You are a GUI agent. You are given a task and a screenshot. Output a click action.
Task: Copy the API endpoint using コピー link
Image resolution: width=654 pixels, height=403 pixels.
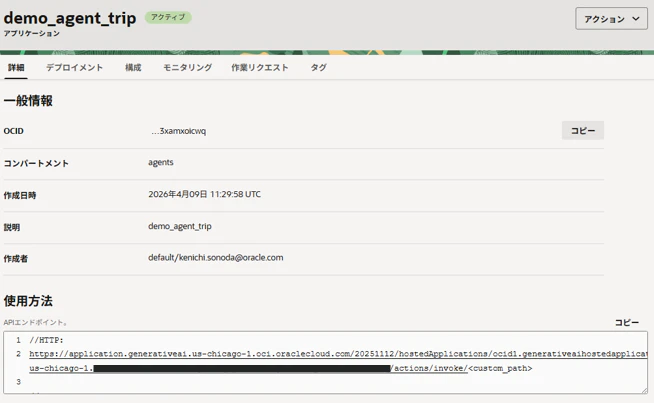point(627,322)
